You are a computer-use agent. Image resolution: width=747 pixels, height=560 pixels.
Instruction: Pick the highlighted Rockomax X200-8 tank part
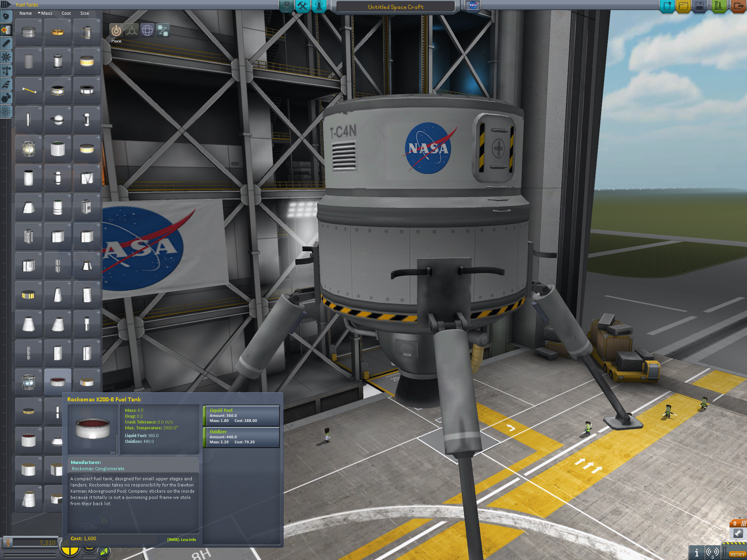point(58,382)
